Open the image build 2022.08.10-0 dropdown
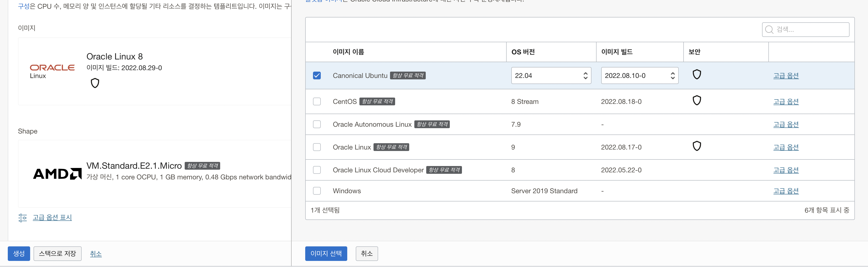Screen dimensions: 868x267 [x=640, y=75]
